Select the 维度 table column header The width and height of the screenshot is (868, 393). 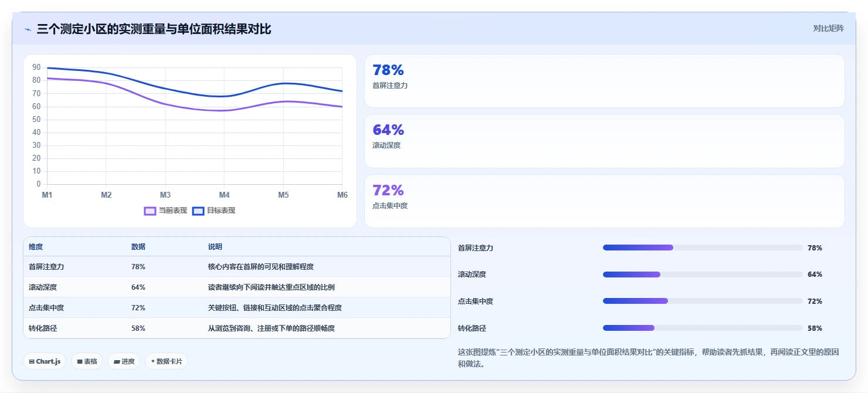36,247
